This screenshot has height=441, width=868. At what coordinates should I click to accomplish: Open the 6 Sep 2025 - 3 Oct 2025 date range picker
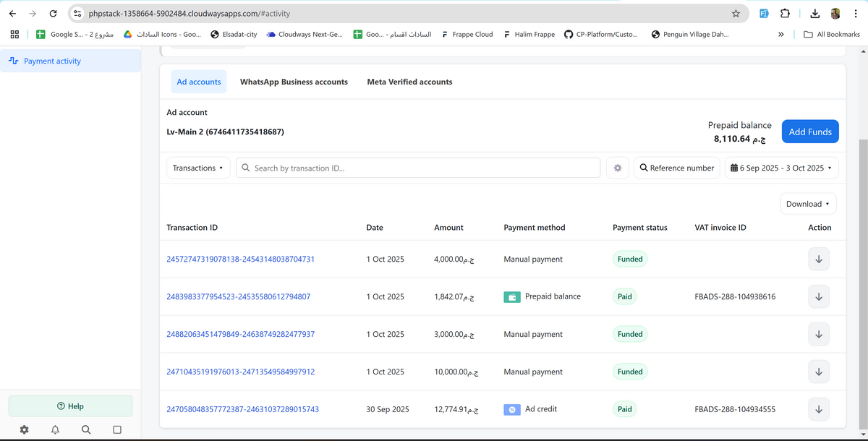pyautogui.click(x=782, y=168)
